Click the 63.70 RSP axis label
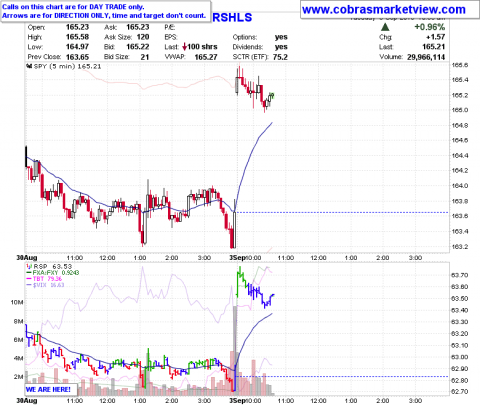 pyautogui.click(x=459, y=275)
